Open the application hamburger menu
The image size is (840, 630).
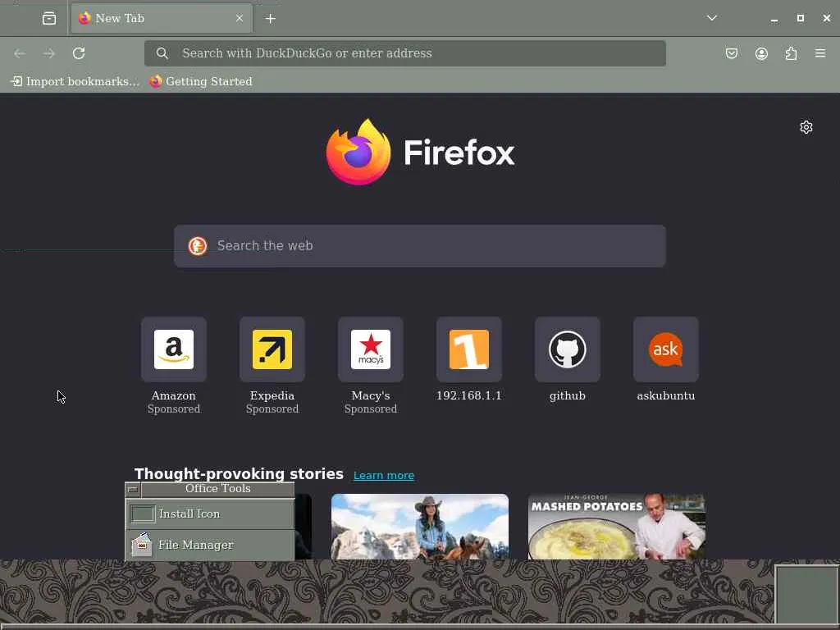[x=820, y=53]
